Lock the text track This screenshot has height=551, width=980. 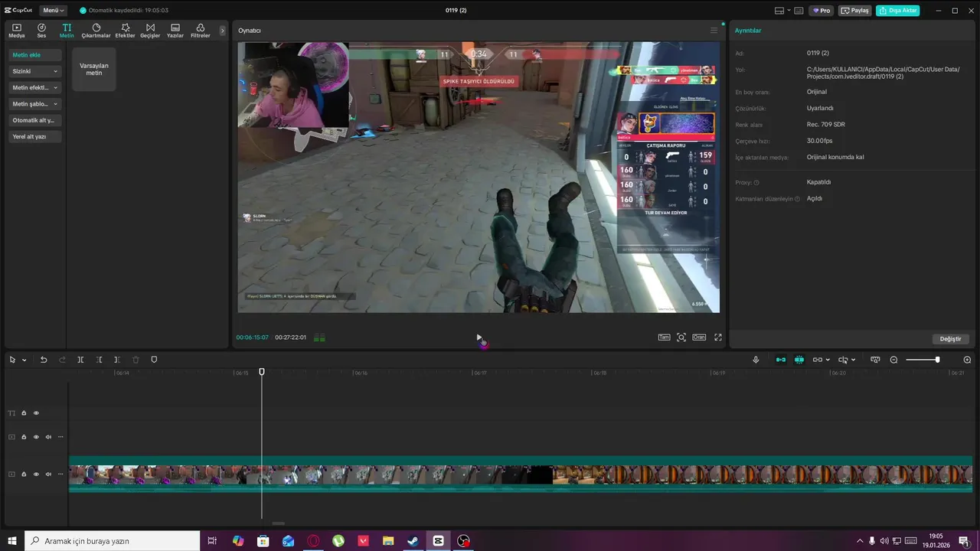(24, 413)
